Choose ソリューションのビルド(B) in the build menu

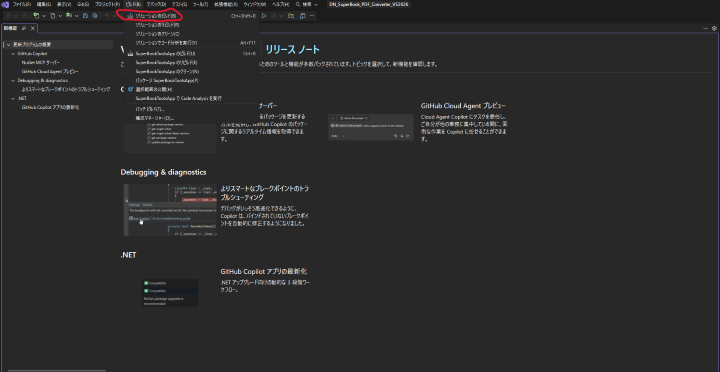(x=192, y=16)
